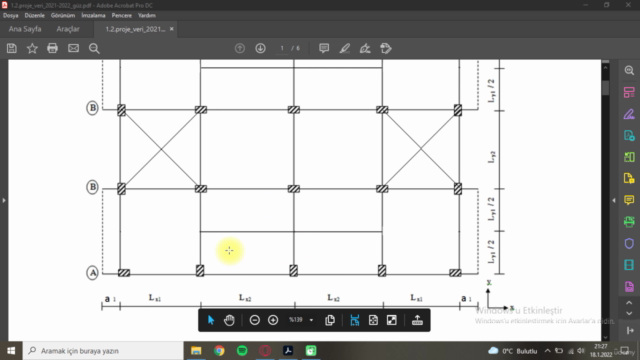The height and width of the screenshot is (360, 640).
Task: Save the file with the floppy icon
Action: (x=12, y=48)
